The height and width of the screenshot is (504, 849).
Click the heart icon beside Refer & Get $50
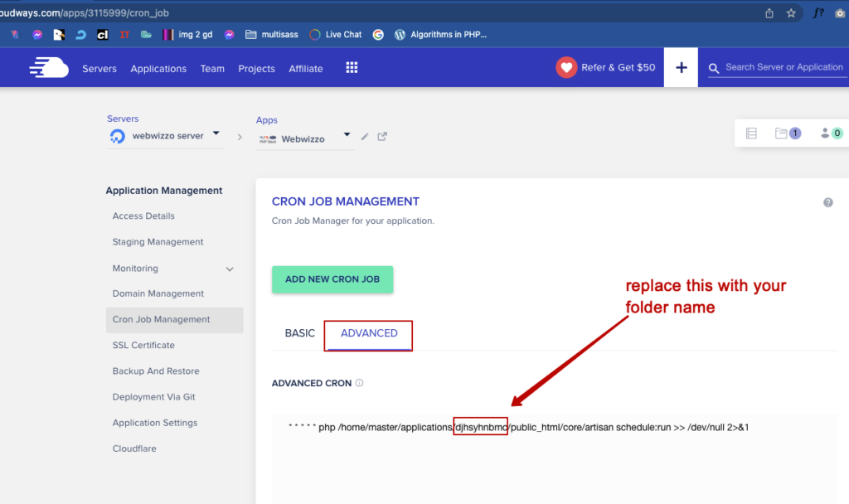566,68
